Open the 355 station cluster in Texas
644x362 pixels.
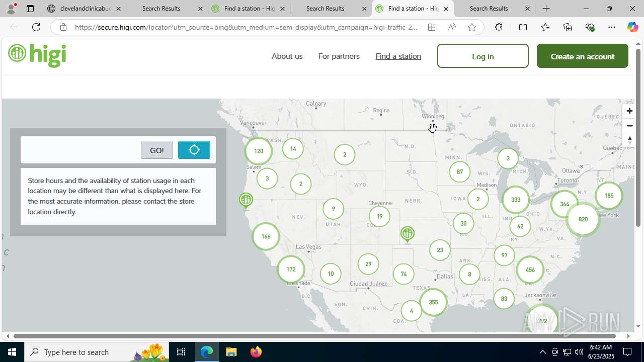click(433, 302)
